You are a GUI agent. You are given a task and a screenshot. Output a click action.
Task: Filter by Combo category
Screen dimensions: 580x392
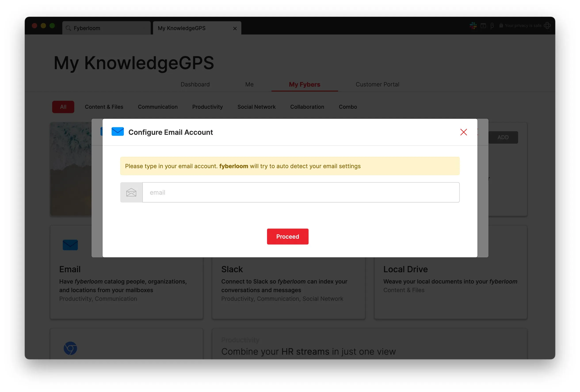(x=348, y=107)
